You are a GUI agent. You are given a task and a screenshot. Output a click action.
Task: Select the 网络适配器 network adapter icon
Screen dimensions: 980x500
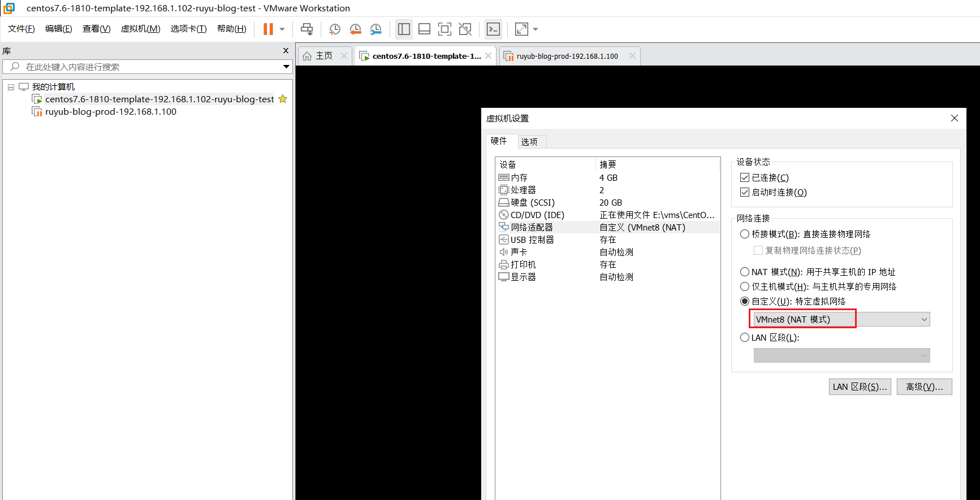(504, 227)
